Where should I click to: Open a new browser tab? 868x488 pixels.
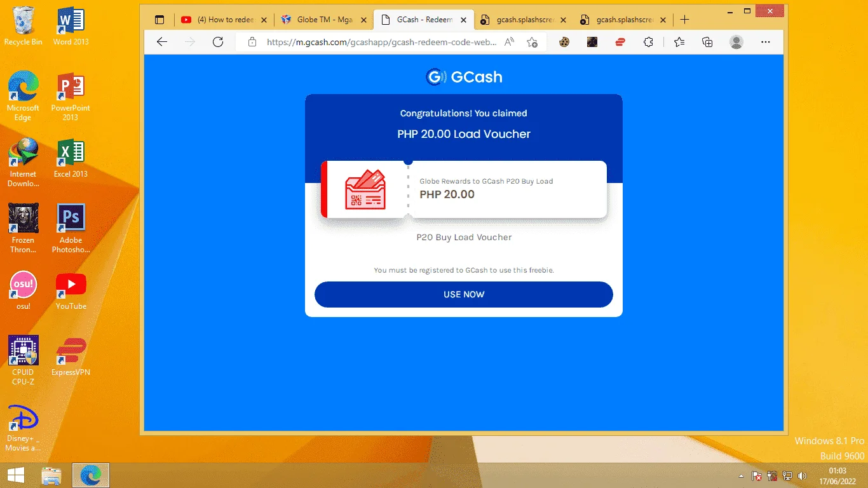pos(684,20)
